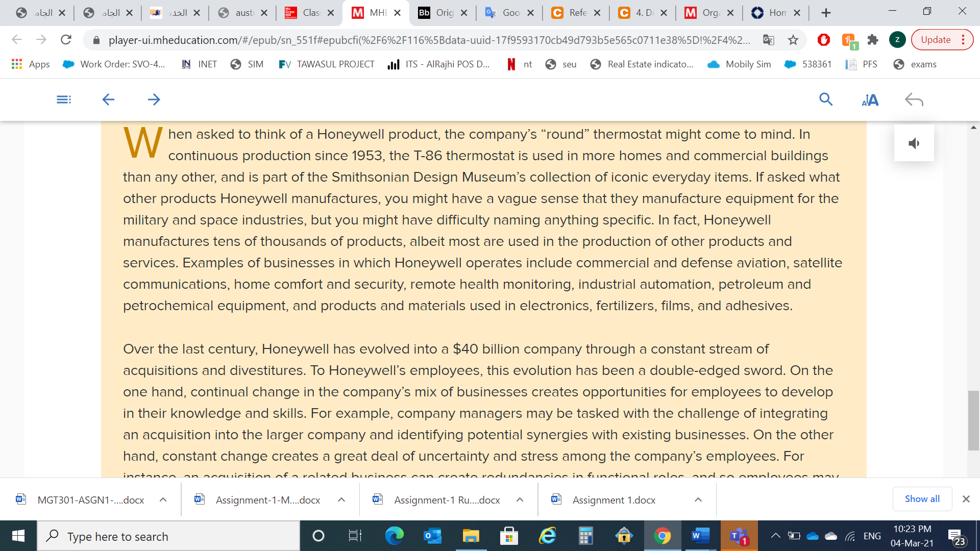Close the active MHE tab

coord(398,13)
